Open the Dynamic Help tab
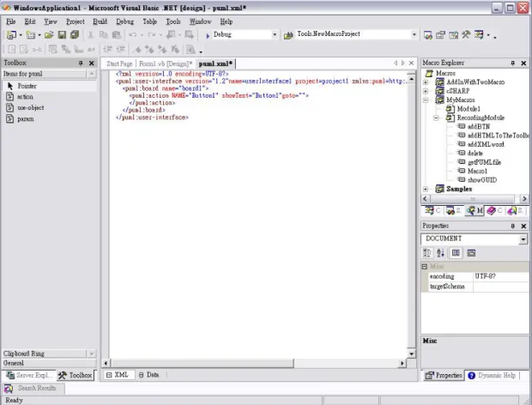The width and height of the screenshot is (532, 405). click(493, 376)
